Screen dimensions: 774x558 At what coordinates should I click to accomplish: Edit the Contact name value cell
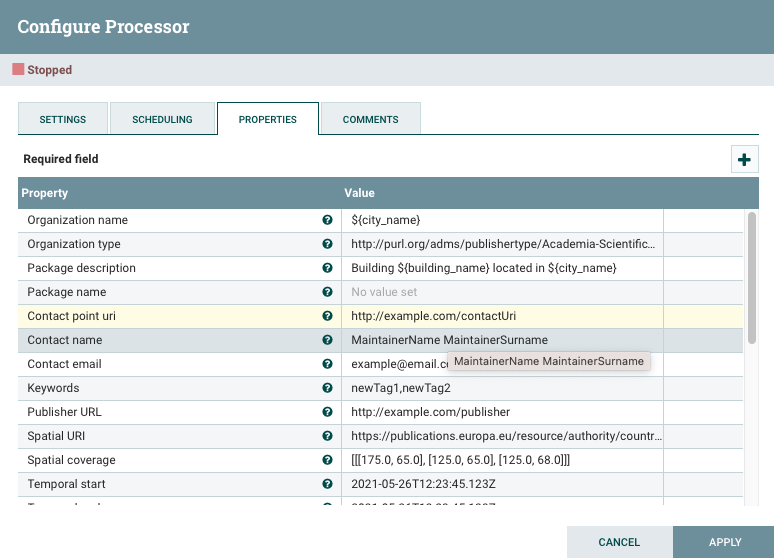pyautogui.click(x=502, y=340)
